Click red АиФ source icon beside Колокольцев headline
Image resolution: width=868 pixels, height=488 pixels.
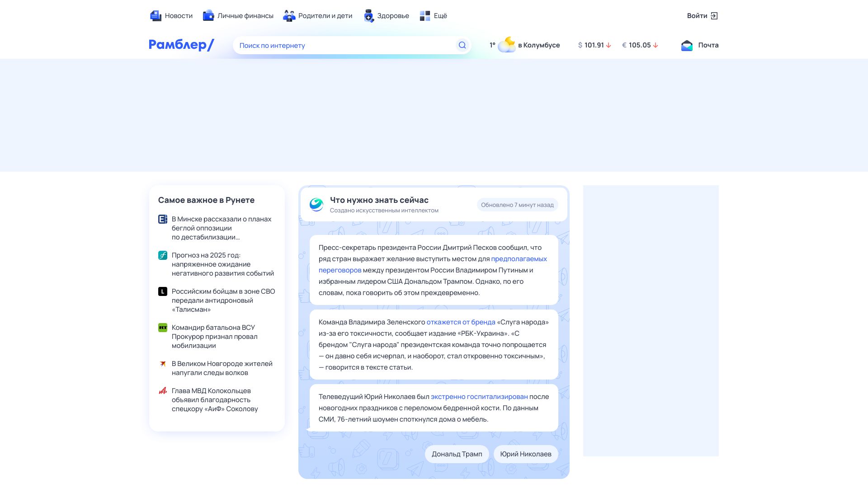163,391
